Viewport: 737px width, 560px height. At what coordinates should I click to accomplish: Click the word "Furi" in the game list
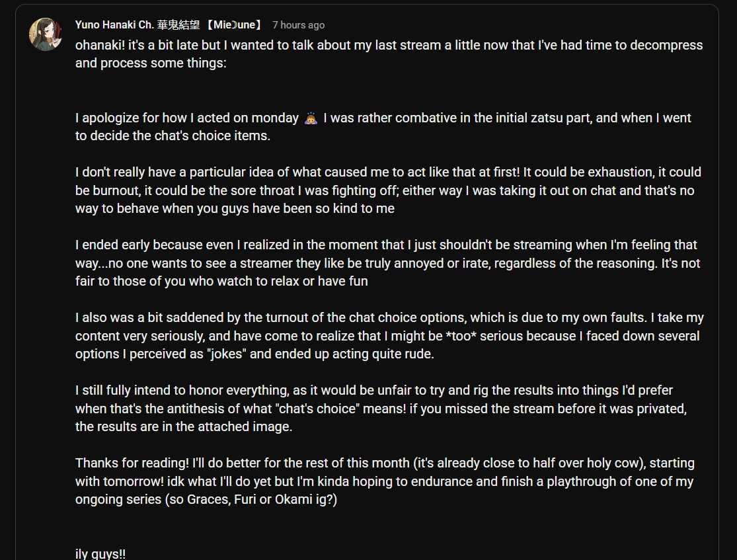pyautogui.click(x=245, y=499)
